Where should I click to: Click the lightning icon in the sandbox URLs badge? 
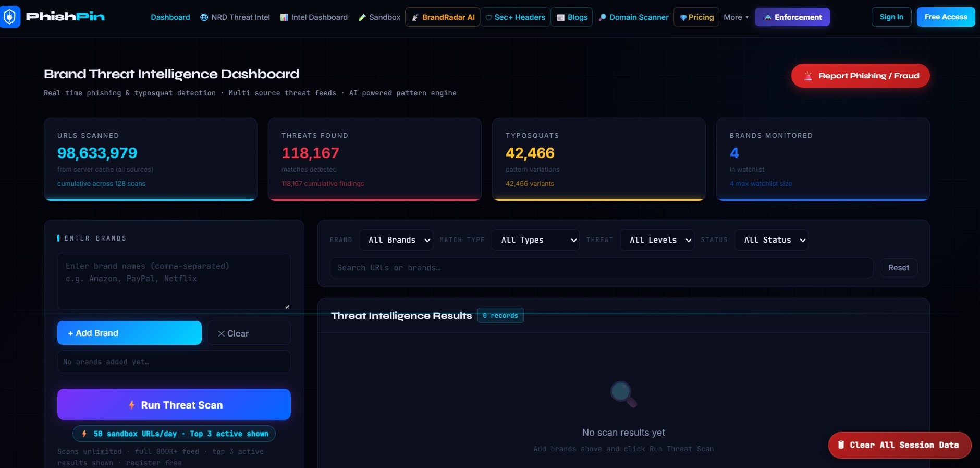click(x=84, y=434)
